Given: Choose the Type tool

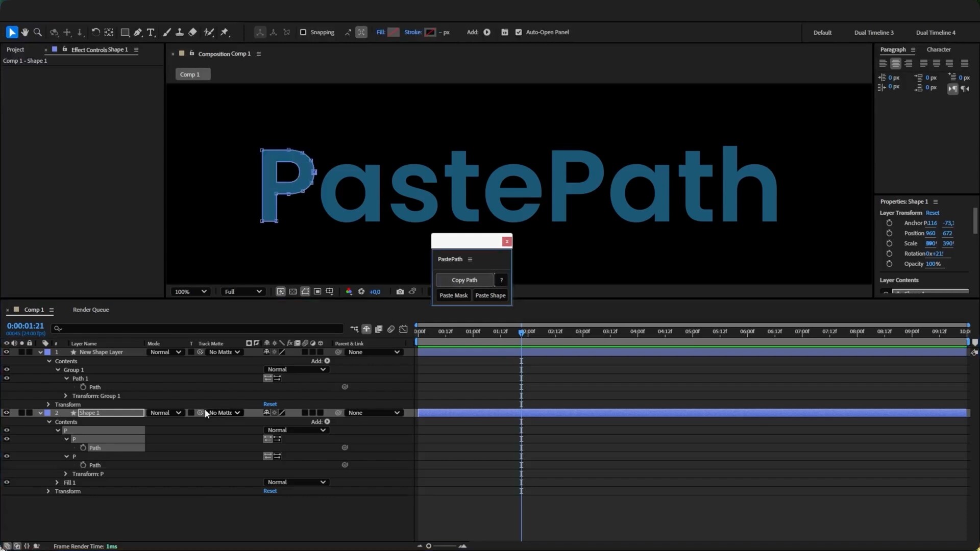Looking at the screenshot, I should click(x=151, y=32).
